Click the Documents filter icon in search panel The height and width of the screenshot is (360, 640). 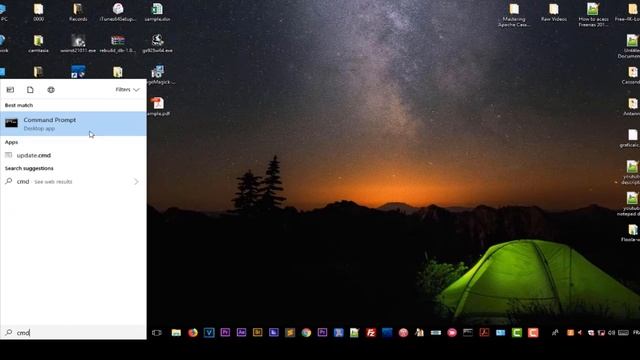click(30, 90)
